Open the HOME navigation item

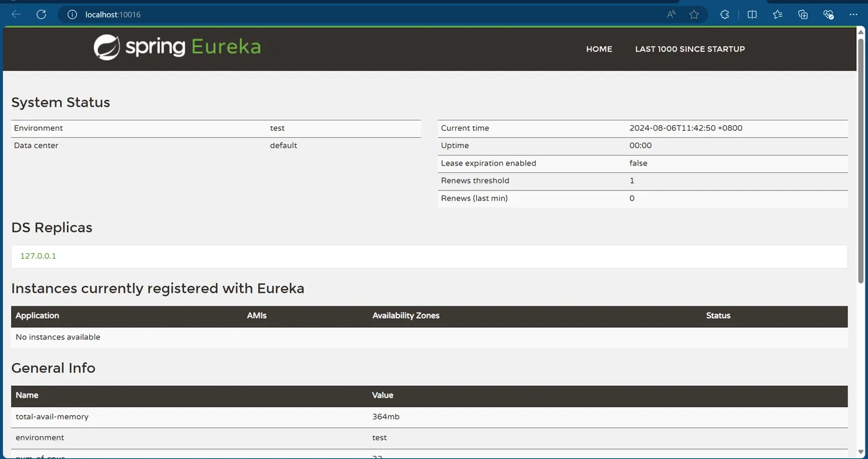[599, 49]
